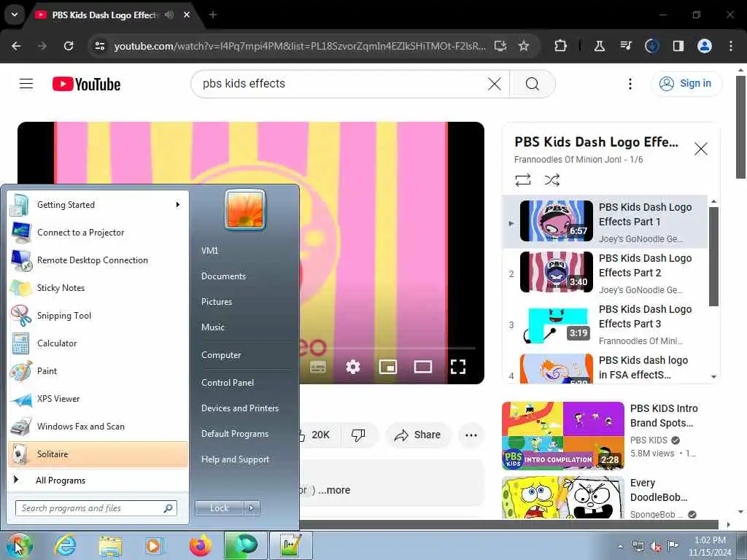Screen dimensions: 747x560
Task: Go to the YouTube home logo
Action: [86, 85]
